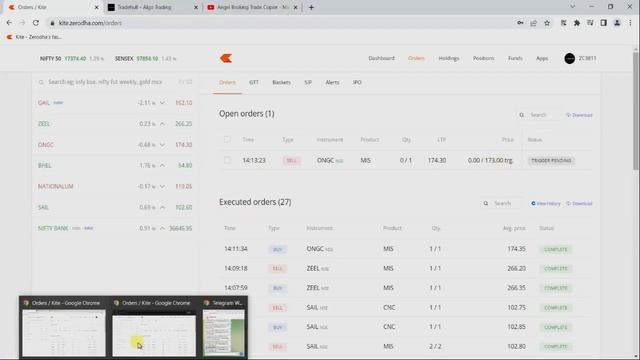The height and width of the screenshot is (360, 640).
Task: Open the Apps menu item
Action: tap(542, 58)
